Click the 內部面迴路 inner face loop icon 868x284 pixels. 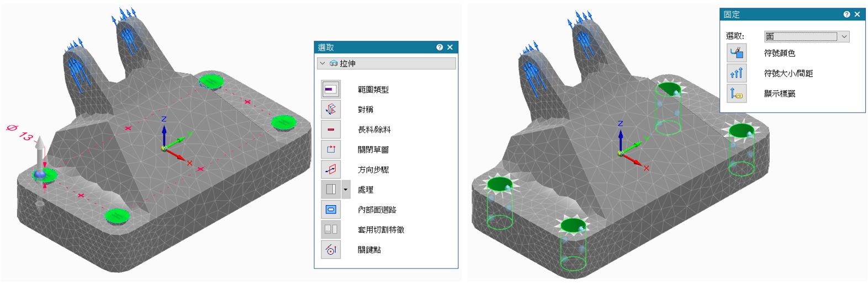click(331, 210)
